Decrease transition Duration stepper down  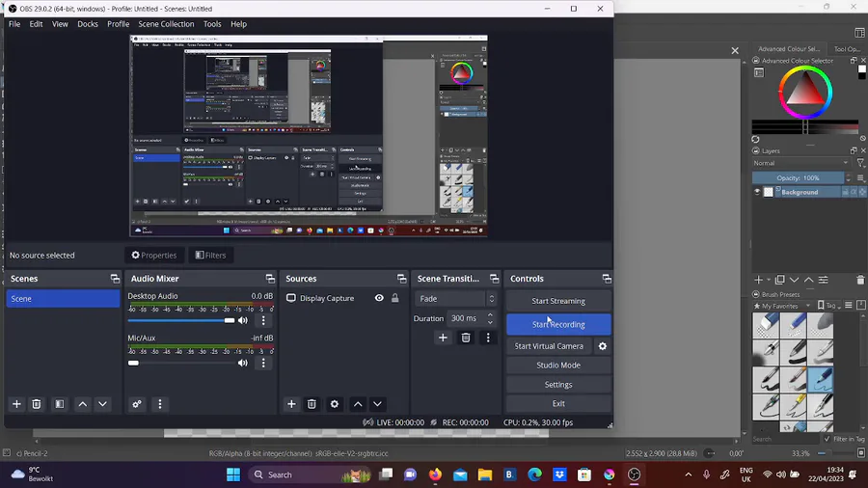point(490,322)
